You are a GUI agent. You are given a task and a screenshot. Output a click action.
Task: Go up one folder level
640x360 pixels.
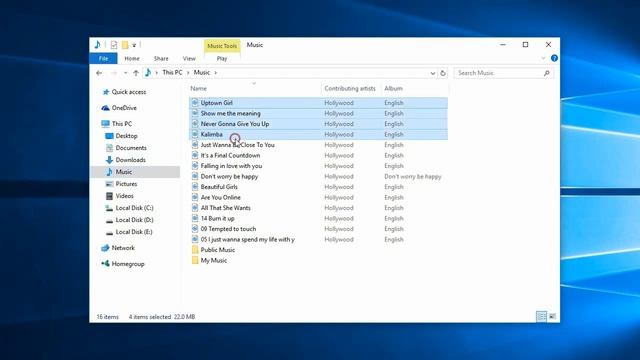tap(136, 73)
